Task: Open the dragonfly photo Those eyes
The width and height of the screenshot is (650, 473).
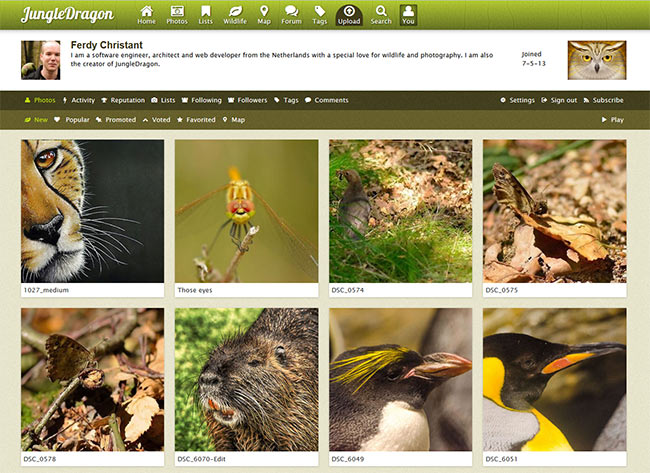Action: [247, 211]
